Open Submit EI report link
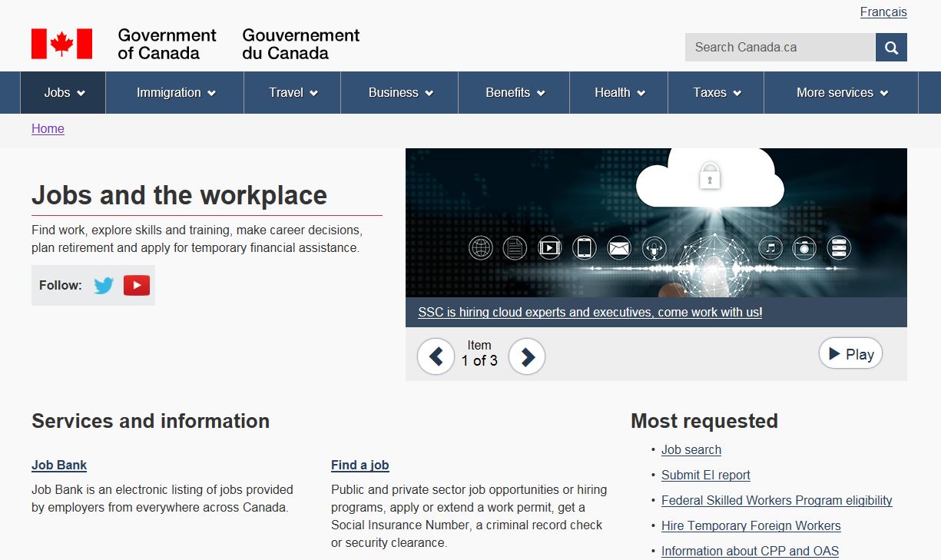This screenshot has width=941, height=560. coord(706,475)
